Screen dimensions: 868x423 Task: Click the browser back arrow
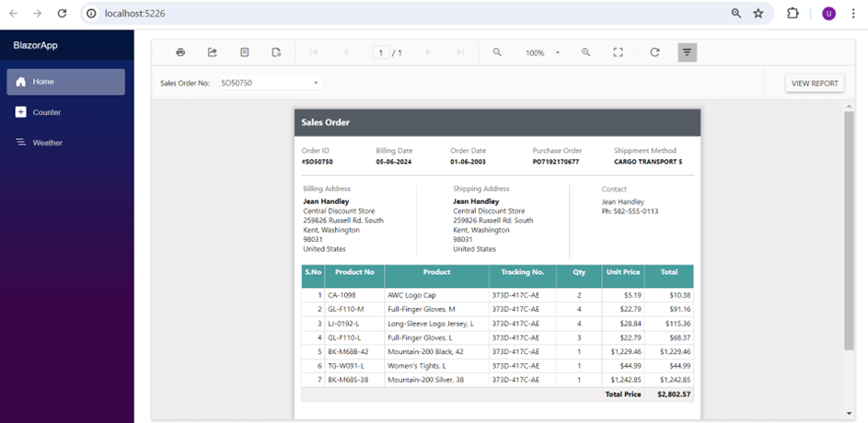coord(13,13)
